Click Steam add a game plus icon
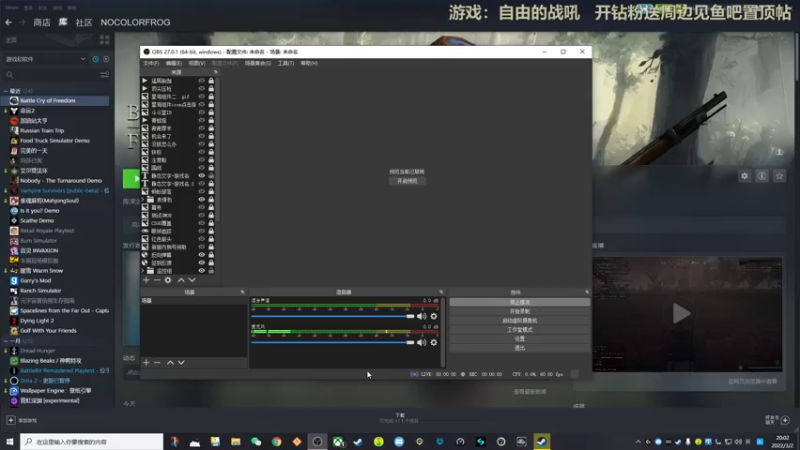The image size is (800, 450). [x=11, y=420]
